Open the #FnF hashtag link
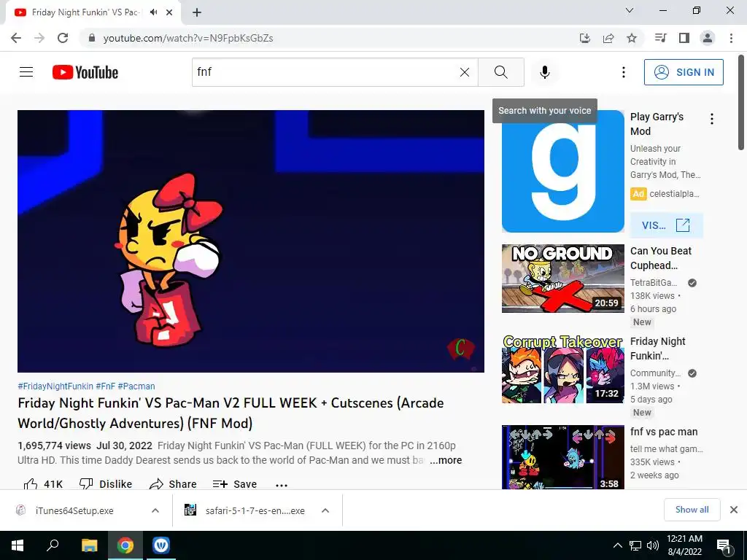The image size is (747, 560). pos(105,386)
